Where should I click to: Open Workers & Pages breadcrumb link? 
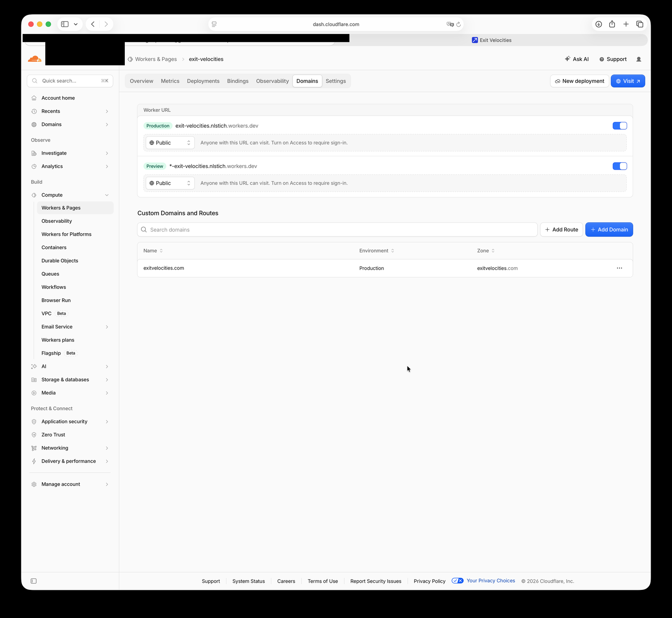tap(156, 59)
